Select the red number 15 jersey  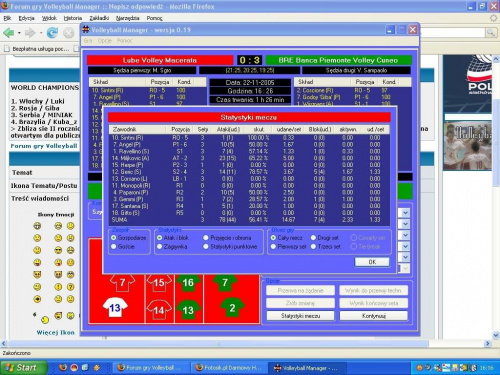(159, 283)
